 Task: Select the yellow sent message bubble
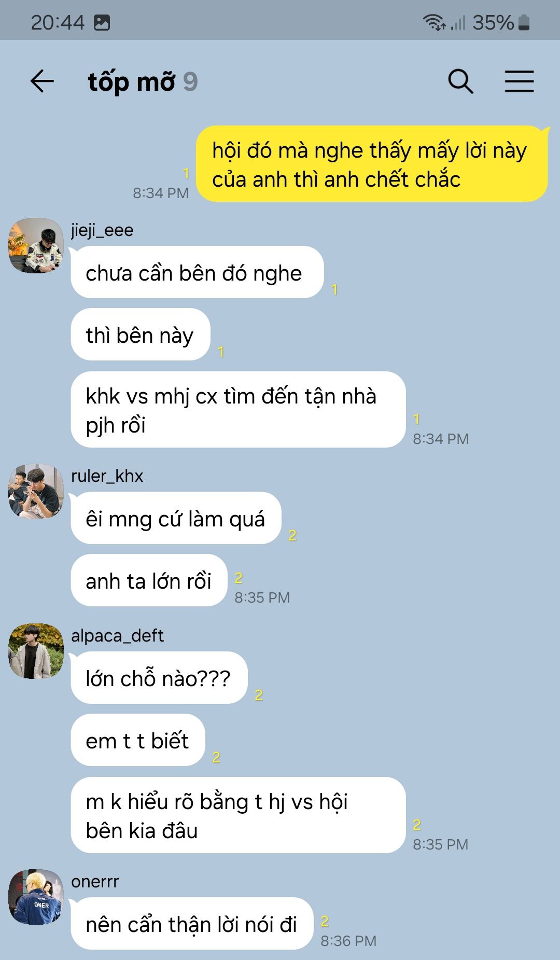pos(372,164)
